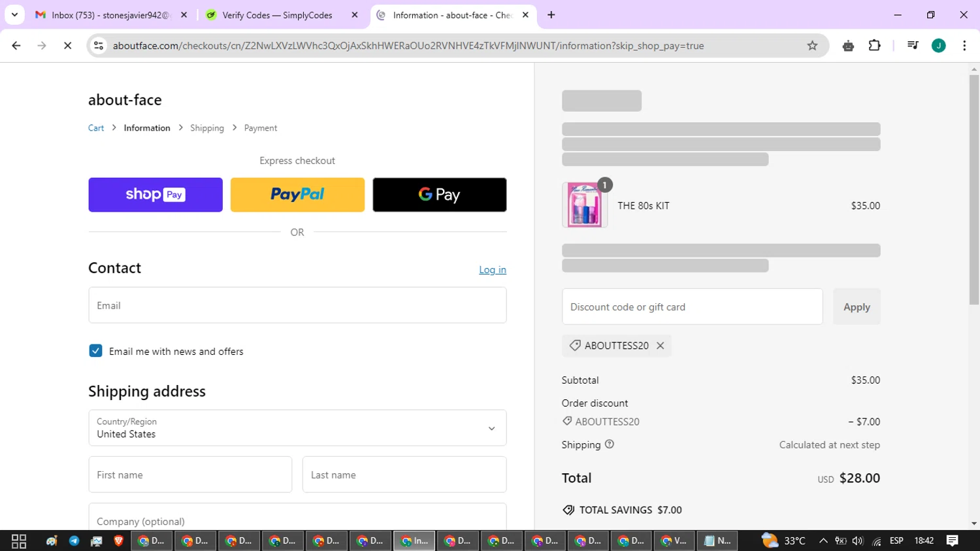Click the scrollbar down arrow
The image size is (980, 551).
click(974, 524)
